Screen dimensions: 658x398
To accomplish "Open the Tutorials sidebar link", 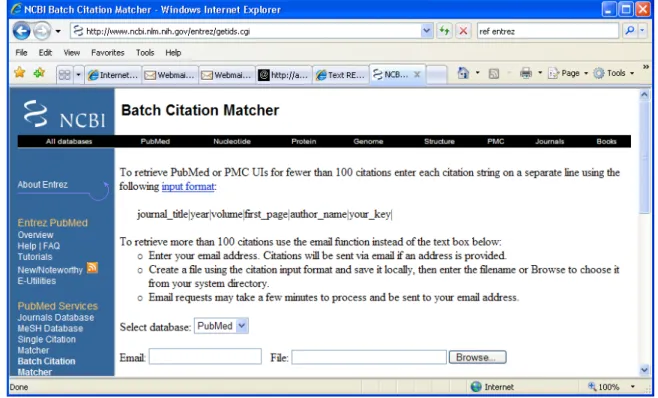I will [x=35, y=257].
